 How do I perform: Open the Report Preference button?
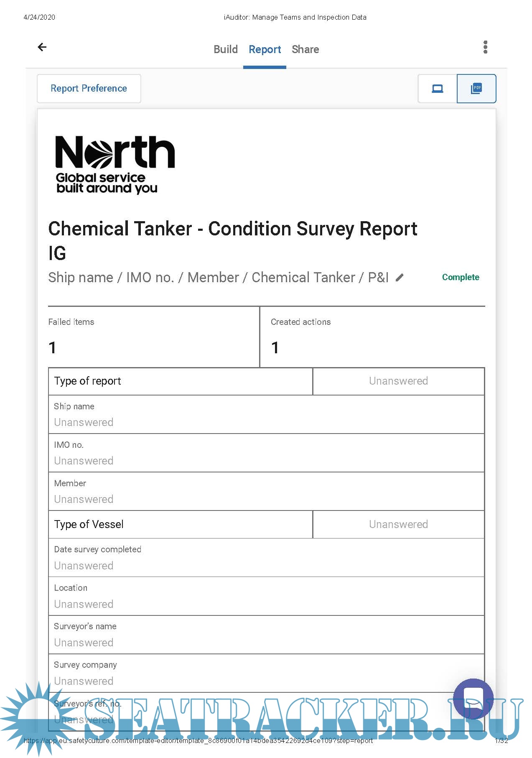[89, 89]
